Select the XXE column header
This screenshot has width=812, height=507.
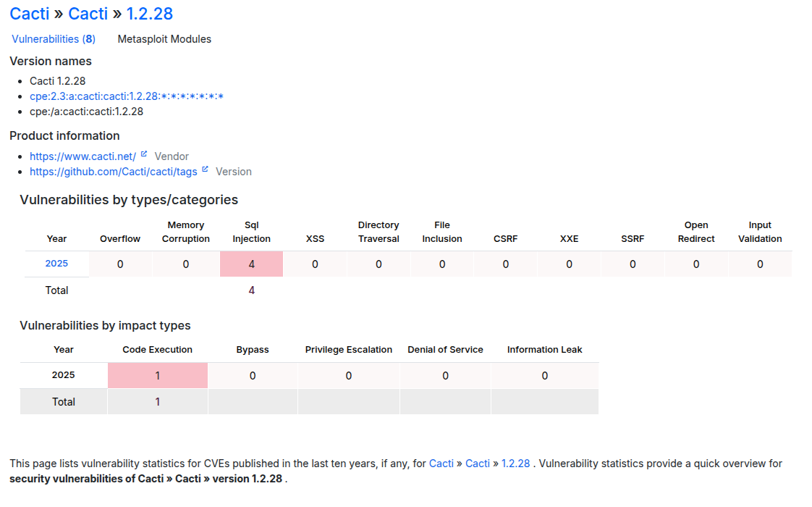click(569, 238)
